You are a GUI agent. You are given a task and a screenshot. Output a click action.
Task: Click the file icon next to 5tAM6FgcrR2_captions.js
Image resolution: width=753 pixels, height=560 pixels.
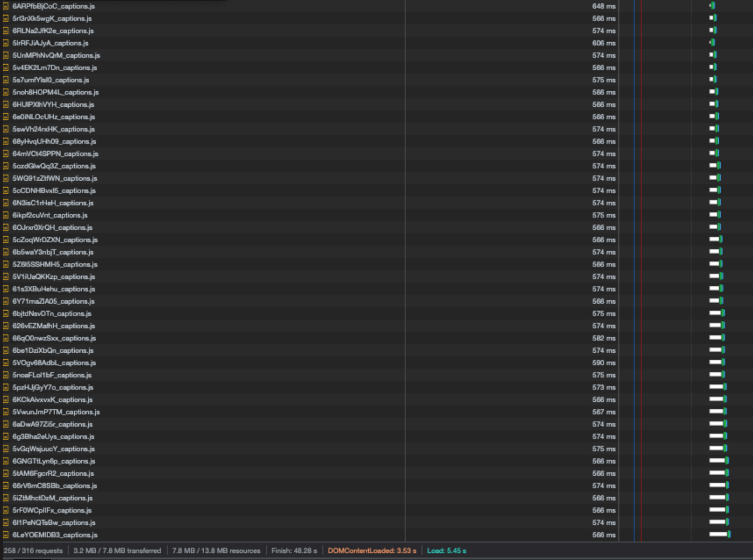[x=6, y=473]
